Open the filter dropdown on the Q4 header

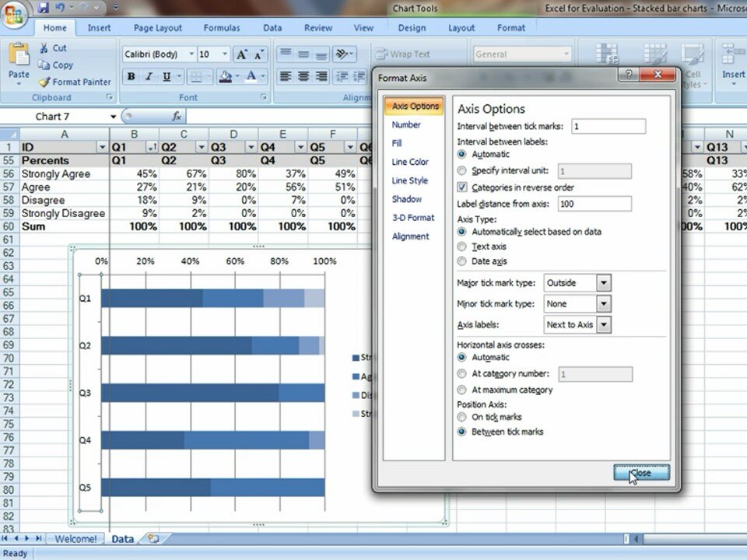point(300,147)
